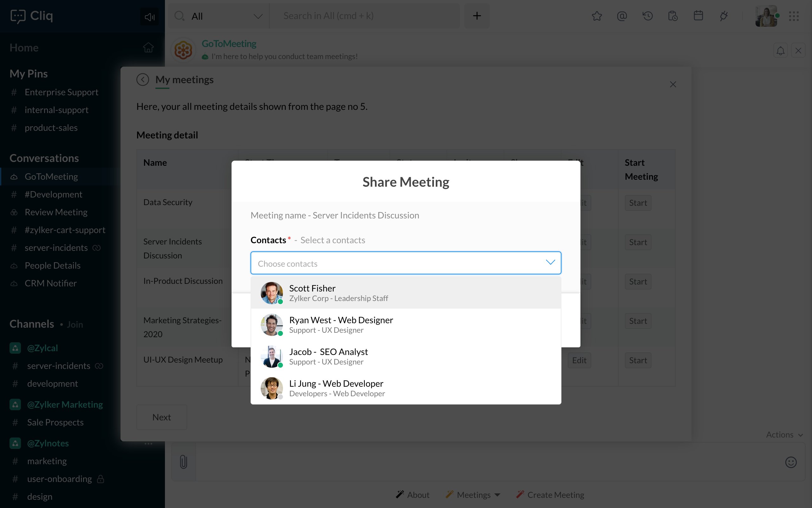Viewport: 812px width, 508px height.
Task: Open Sale Prospects channel
Action: pyautogui.click(x=55, y=422)
